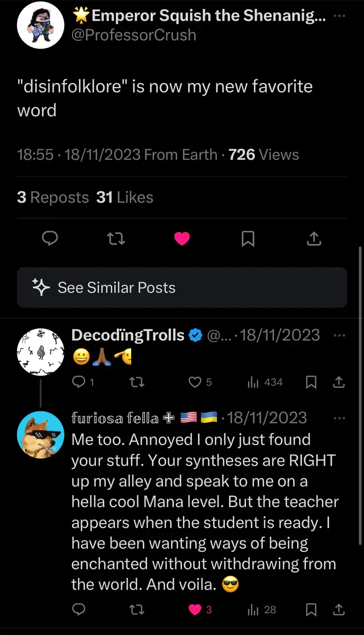Reply to DecodingTrolls' emoji comment
The image size is (364, 635).
point(78,382)
